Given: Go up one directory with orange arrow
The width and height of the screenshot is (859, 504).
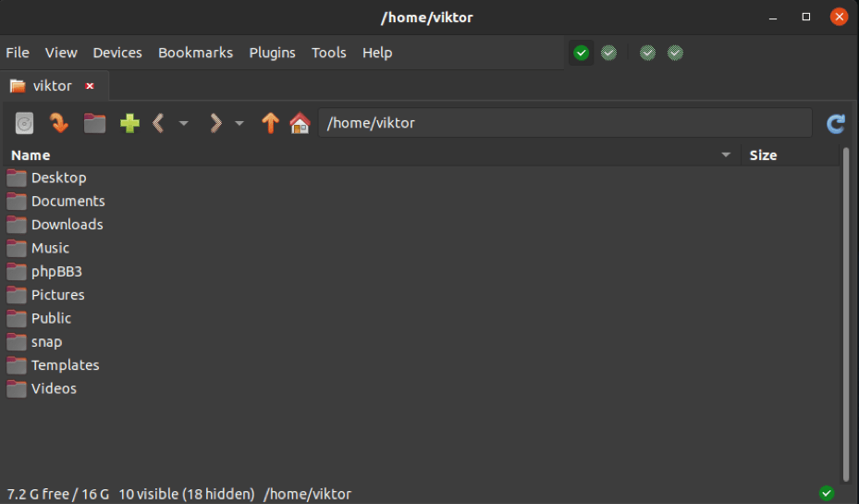Looking at the screenshot, I should coord(270,123).
